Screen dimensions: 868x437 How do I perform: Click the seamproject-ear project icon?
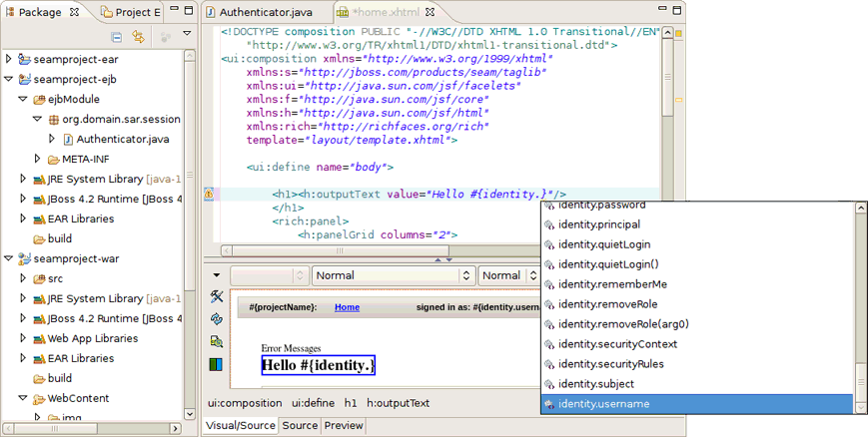pos(24,59)
